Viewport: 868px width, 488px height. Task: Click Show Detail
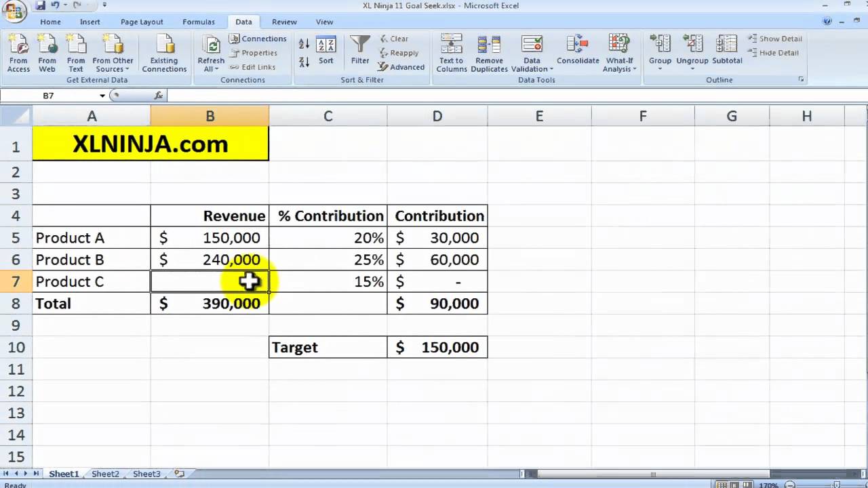click(x=774, y=39)
